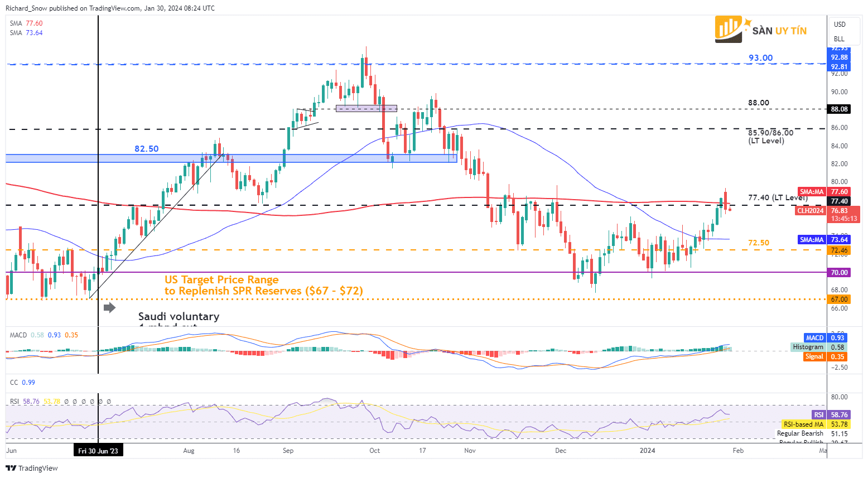
Task: Select the SMA 73.64 legend entry
Action: click(26, 33)
